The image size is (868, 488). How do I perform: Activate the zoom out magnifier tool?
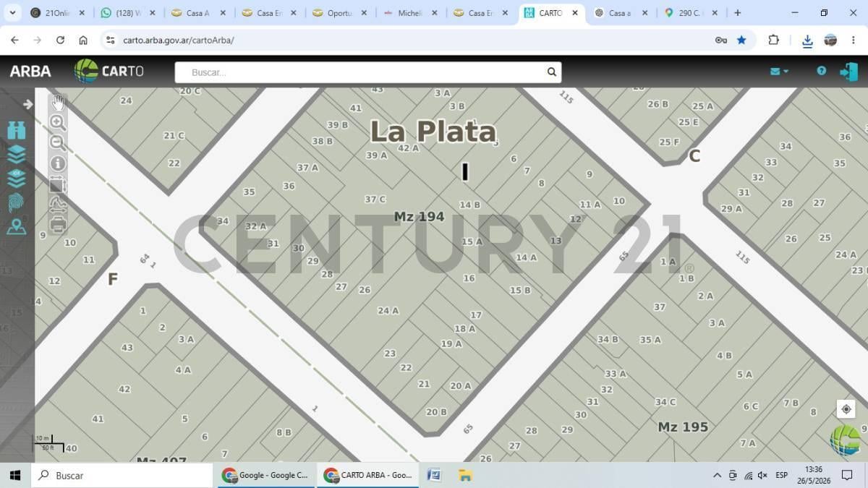pos(58,143)
